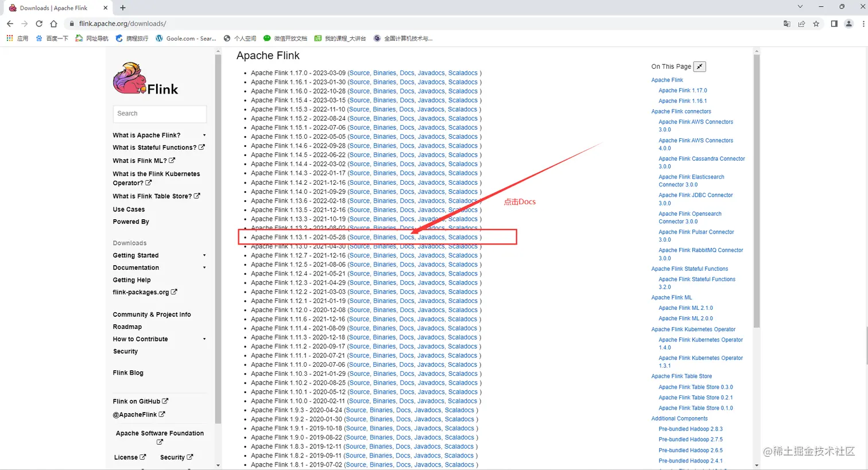The height and width of the screenshot is (470, 868).
Task: Expand What is Apache Flink? menu
Action: click(204, 135)
